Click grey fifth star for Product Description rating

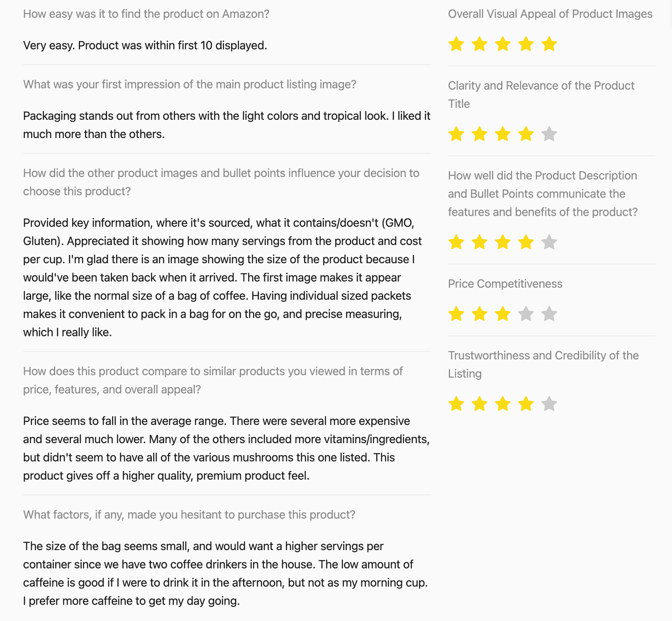[x=549, y=242]
